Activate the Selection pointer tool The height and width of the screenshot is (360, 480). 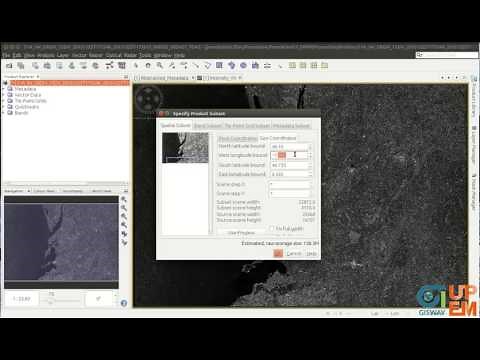tap(136, 66)
